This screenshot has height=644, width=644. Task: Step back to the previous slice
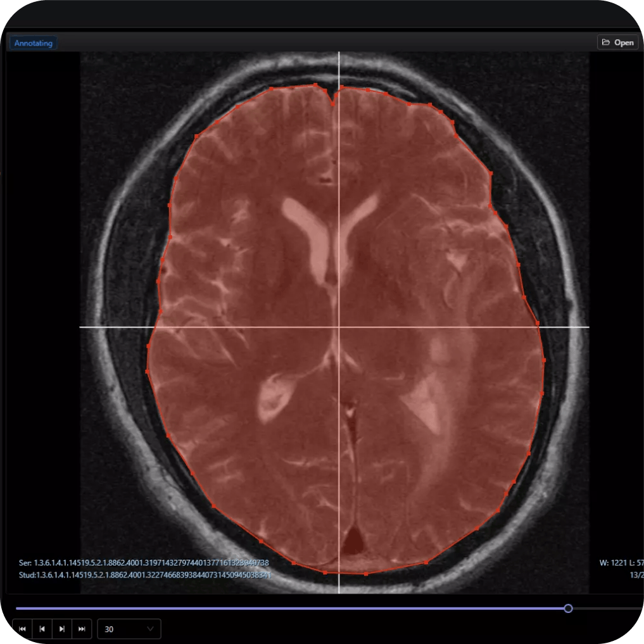click(x=42, y=629)
